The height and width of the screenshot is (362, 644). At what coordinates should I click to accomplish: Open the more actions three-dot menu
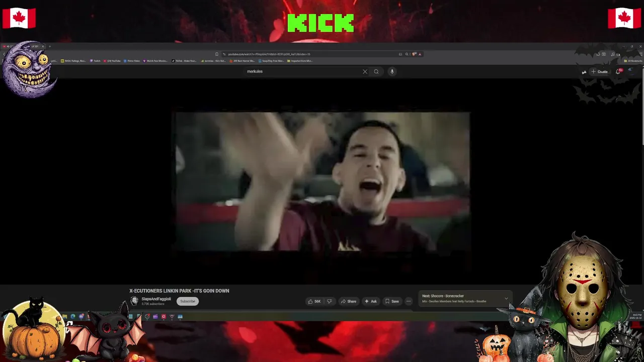pyautogui.click(x=409, y=301)
